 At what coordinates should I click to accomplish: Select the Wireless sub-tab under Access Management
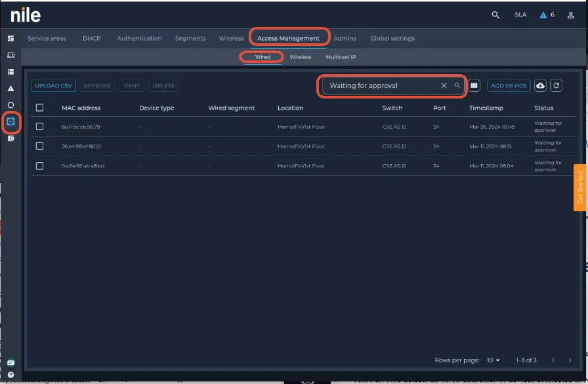click(301, 57)
